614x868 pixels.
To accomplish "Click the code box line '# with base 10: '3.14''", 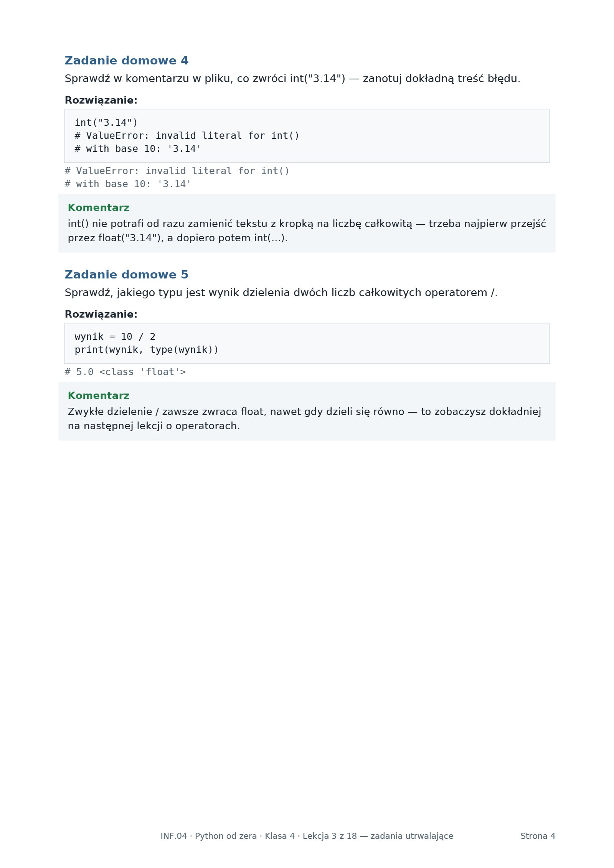I will (138, 149).
